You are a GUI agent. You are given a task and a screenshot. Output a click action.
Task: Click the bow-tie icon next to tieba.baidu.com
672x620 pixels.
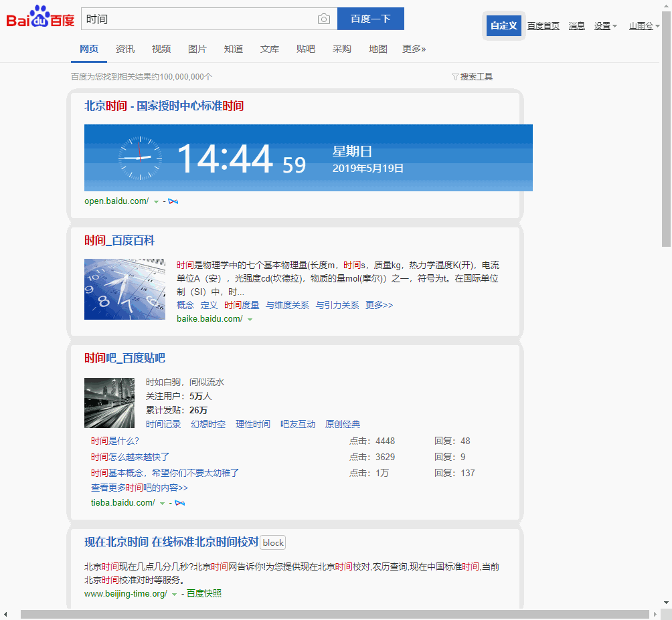pos(180,503)
